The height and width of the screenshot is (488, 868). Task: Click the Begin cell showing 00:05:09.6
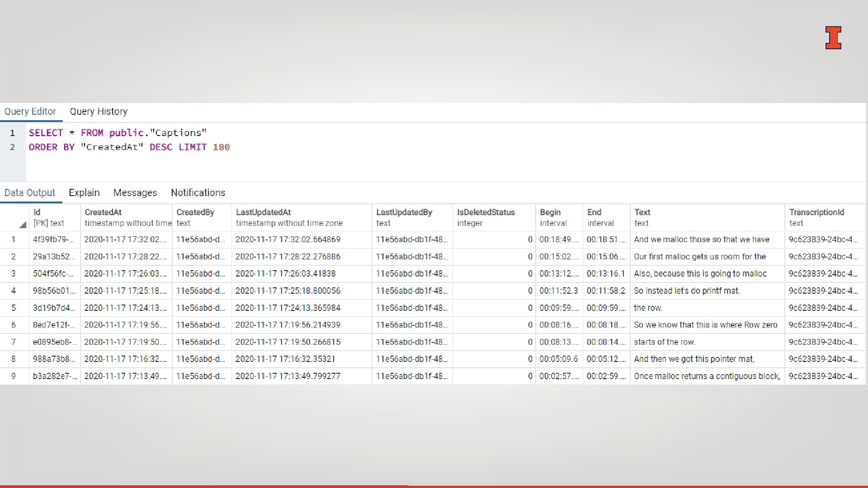click(x=558, y=359)
